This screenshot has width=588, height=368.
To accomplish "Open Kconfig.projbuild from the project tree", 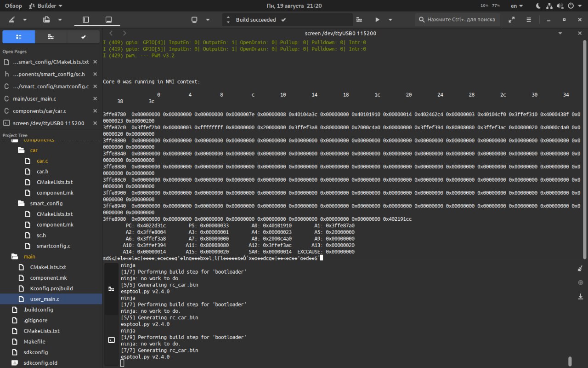I will click(x=51, y=288).
